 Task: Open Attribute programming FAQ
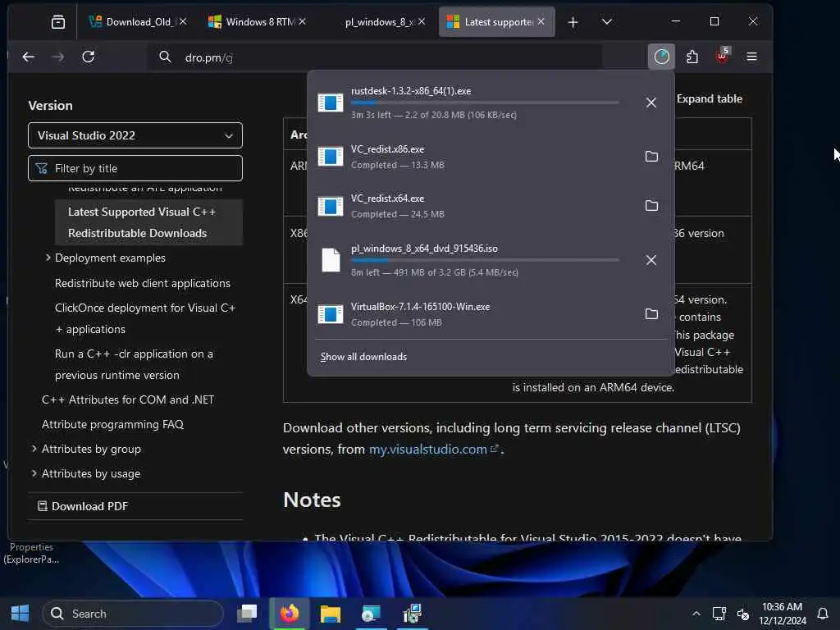(112, 424)
